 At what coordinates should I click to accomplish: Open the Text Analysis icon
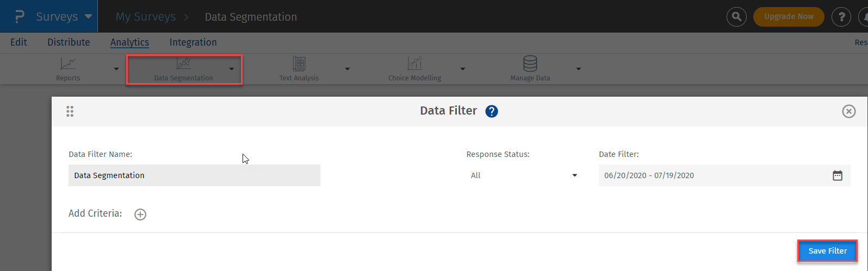click(x=299, y=64)
